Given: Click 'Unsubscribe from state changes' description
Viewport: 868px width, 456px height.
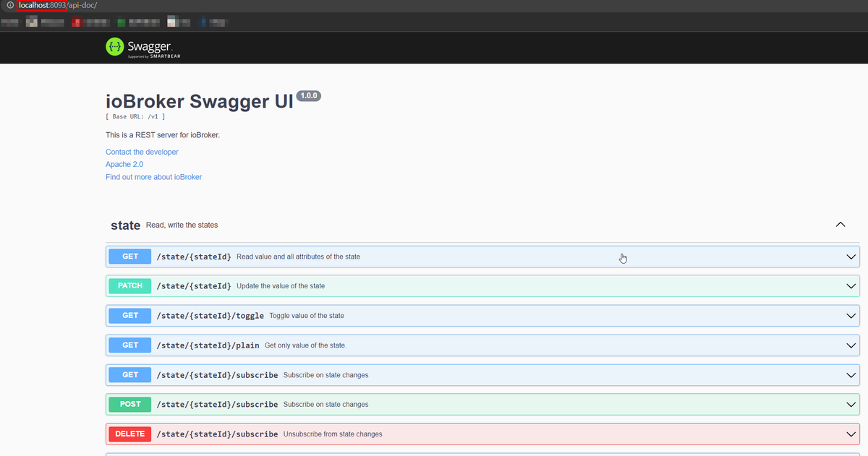Looking at the screenshot, I should [x=333, y=434].
